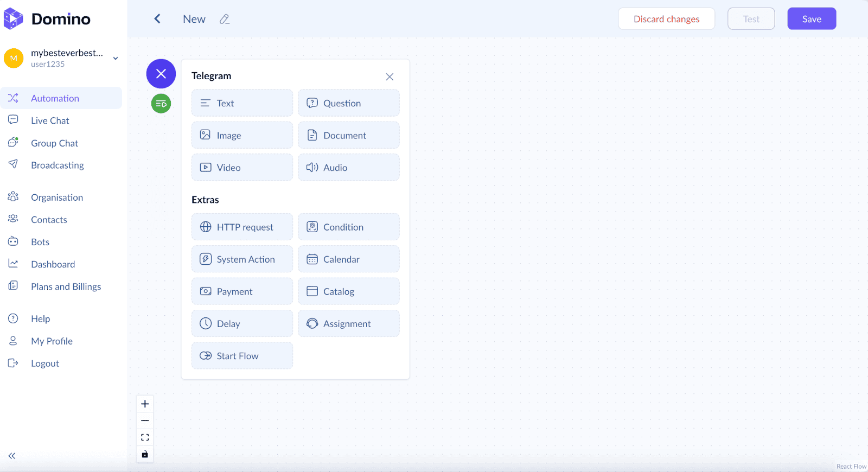Image resolution: width=868 pixels, height=472 pixels.
Task: Add a Question block
Action: pos(349,103)
